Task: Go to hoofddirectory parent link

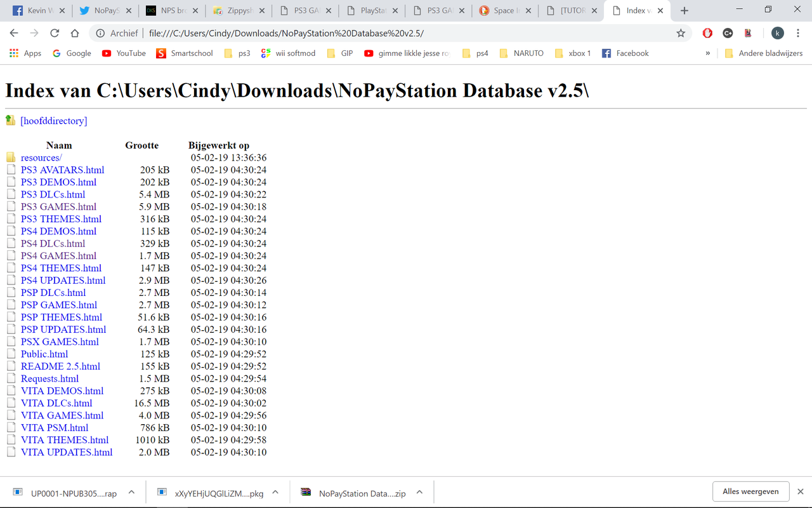Action: [54, 121]
